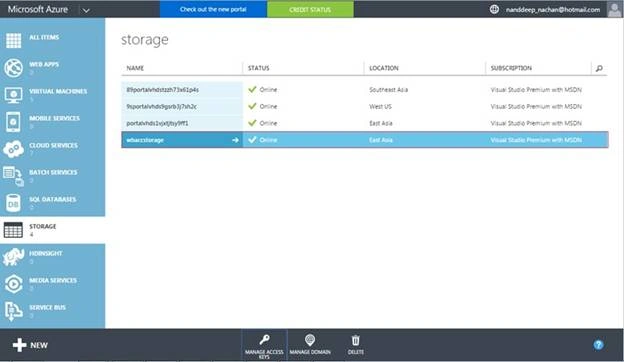Select the Batch Services icon
Image resolution: width=624 pixels, height=362 pixels.
point(14,176)
